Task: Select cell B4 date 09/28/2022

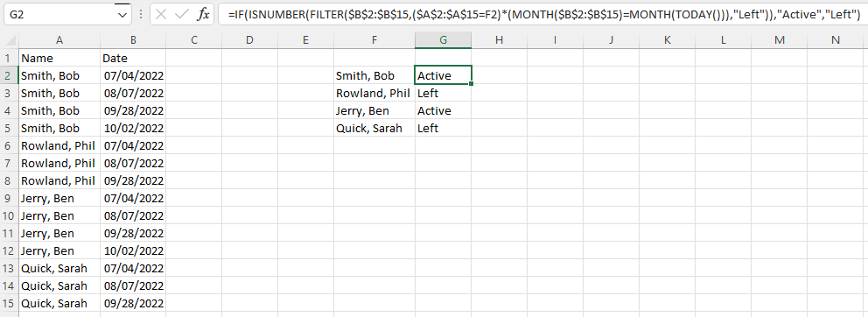Action: tap(133, 110)
